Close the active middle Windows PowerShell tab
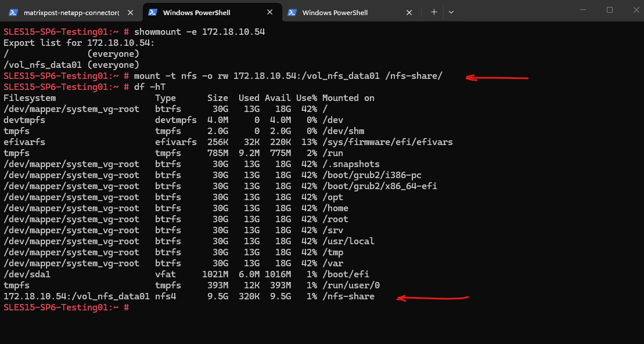The height and width of the screenshot is (344, 644). click(x=270, y=12)
